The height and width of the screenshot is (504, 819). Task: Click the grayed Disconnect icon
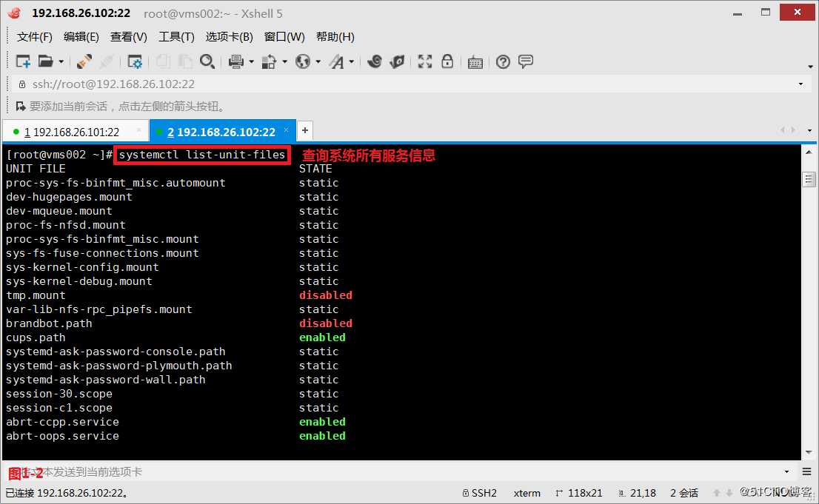coord(106,61)
